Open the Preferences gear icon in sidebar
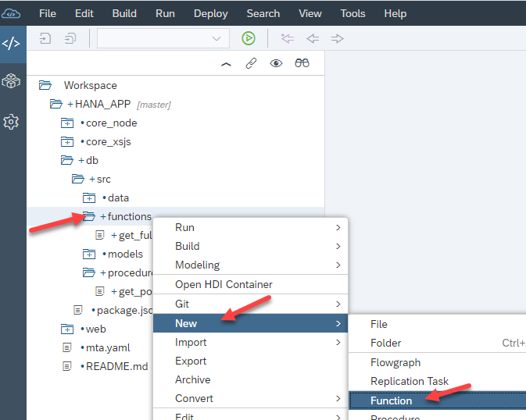This screenshot has width=526, height=420. [11, 122]
